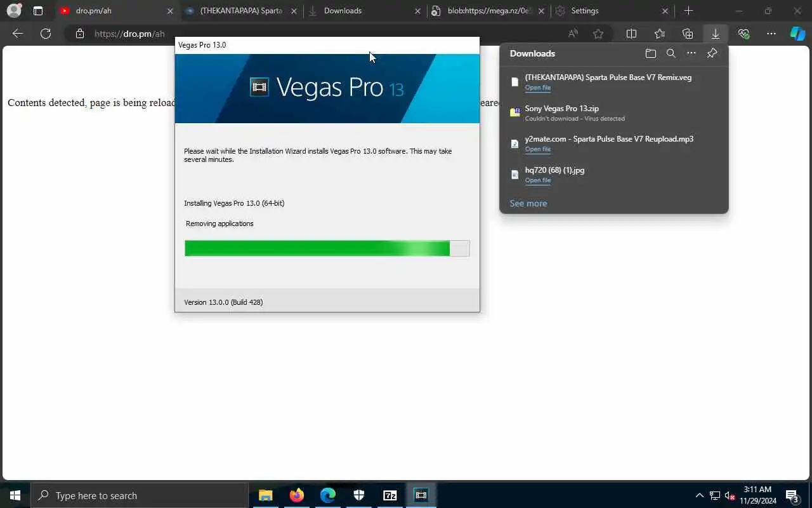
Task: Open file link for Remix.veg
Action: coord(537,88)
